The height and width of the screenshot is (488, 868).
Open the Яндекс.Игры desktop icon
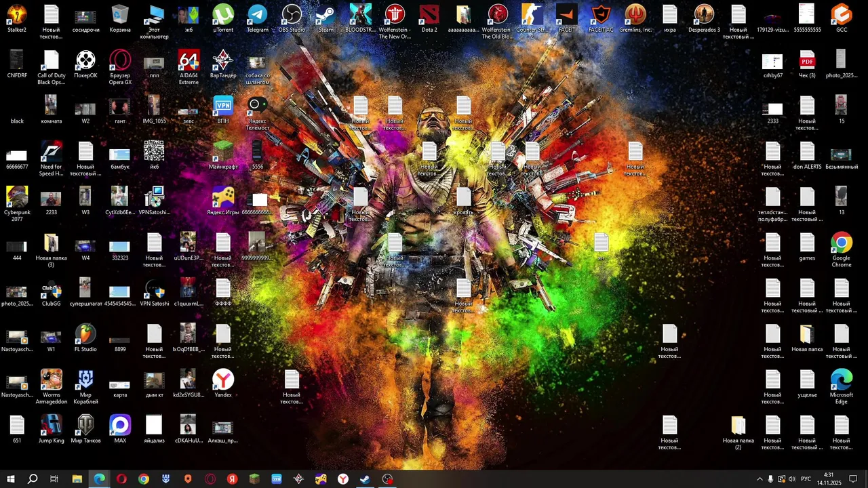click(x=222, y=201)
